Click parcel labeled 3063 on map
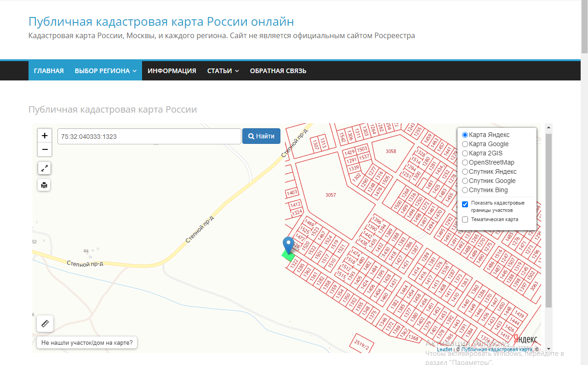 pos(534,285)
